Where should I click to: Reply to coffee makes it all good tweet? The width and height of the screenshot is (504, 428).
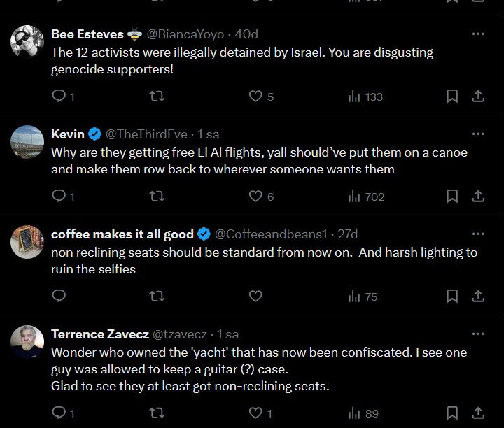(x=59, y=297)
